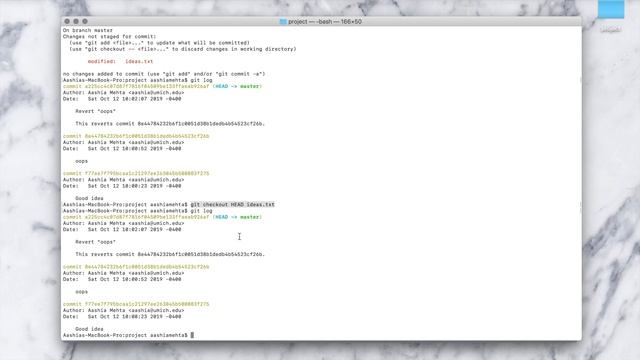Click the folder proxy icon in terminal title bar
Viewport: 640px width, 360px height.
[x=283, y=22]
